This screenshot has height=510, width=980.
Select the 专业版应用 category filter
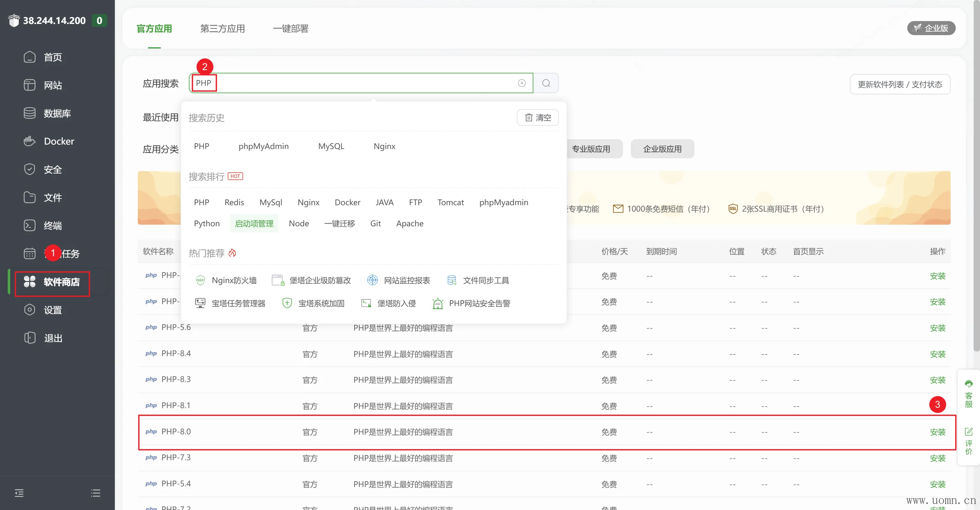click(x=590, y=149)
